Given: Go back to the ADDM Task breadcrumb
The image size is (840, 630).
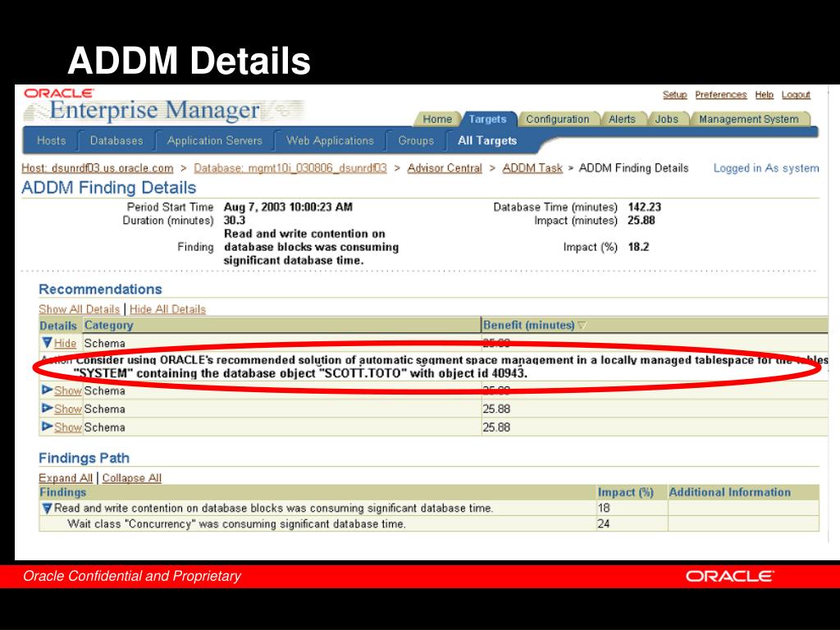Looking at the screenshot, I should click(x=532, y=168).
